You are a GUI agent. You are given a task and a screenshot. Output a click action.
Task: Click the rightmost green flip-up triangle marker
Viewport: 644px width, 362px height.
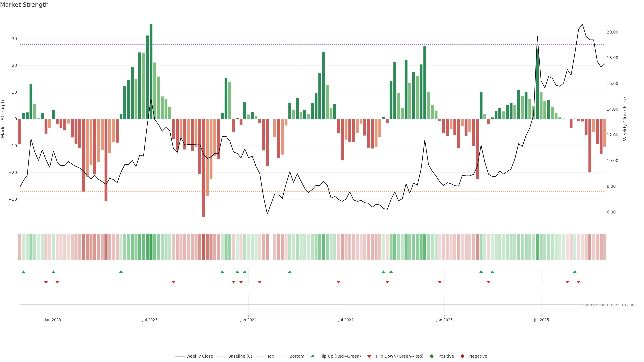point(575,272)
